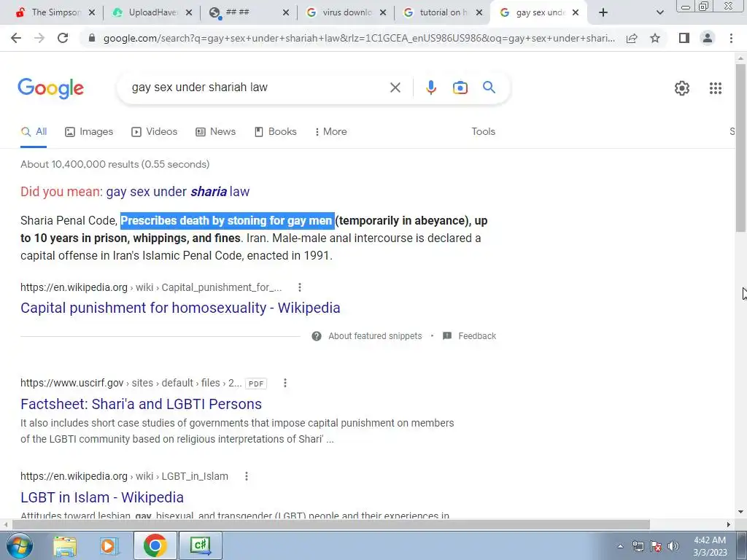Image resolution: width=747 pixels, height=560 pixels.
Task: Click the PDF label on uscirf result
Action: [256, 384]
